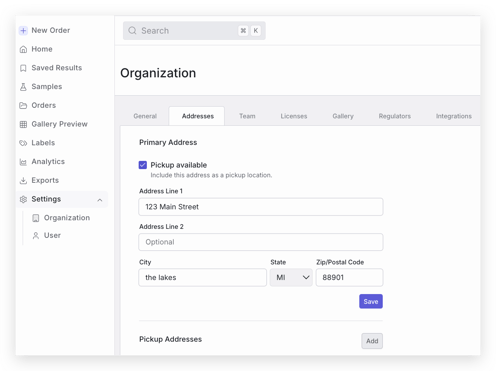Image resolution: width=496 pixels, height=371 pixels.
Task: Open the State dropdown showing MI
Action: click(x=291, y=277)
